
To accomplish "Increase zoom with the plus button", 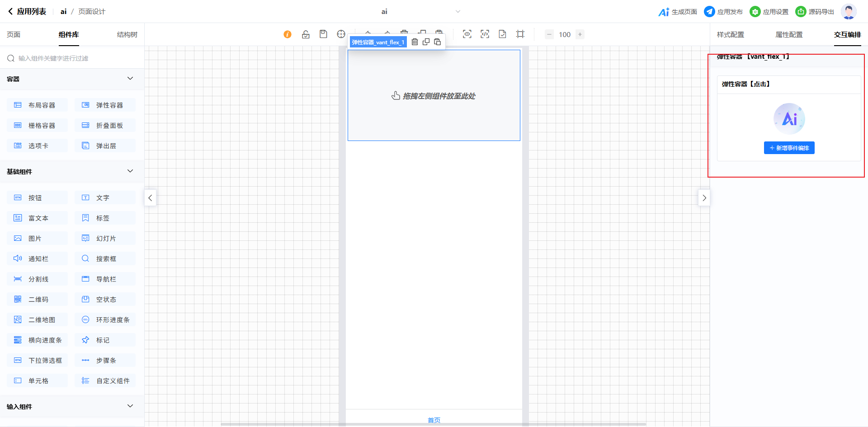I will pos(580,34).
